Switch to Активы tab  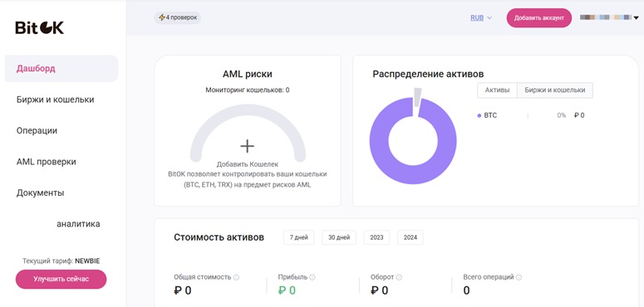497,90
